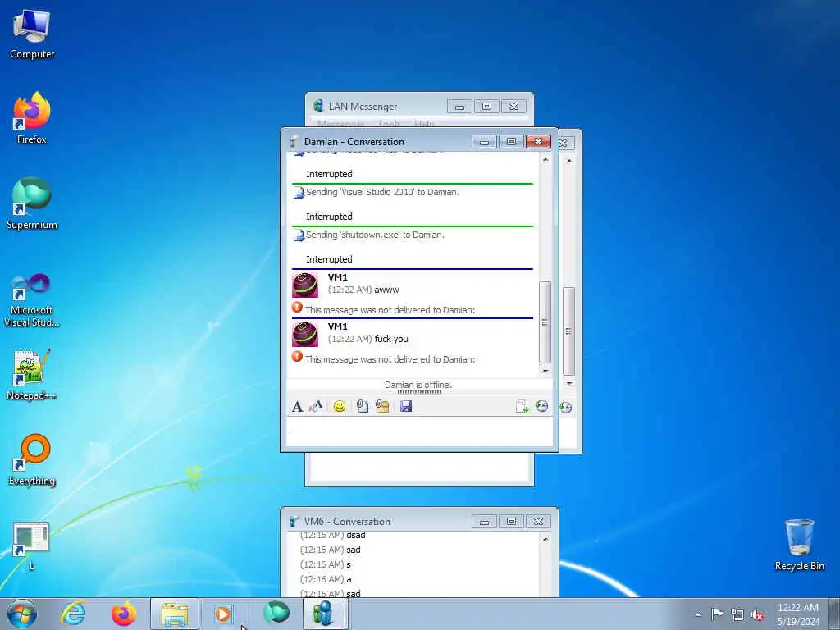Click the '(12:22 AM) awww' message text
The image size is (840, 630).
click(363, 290)
